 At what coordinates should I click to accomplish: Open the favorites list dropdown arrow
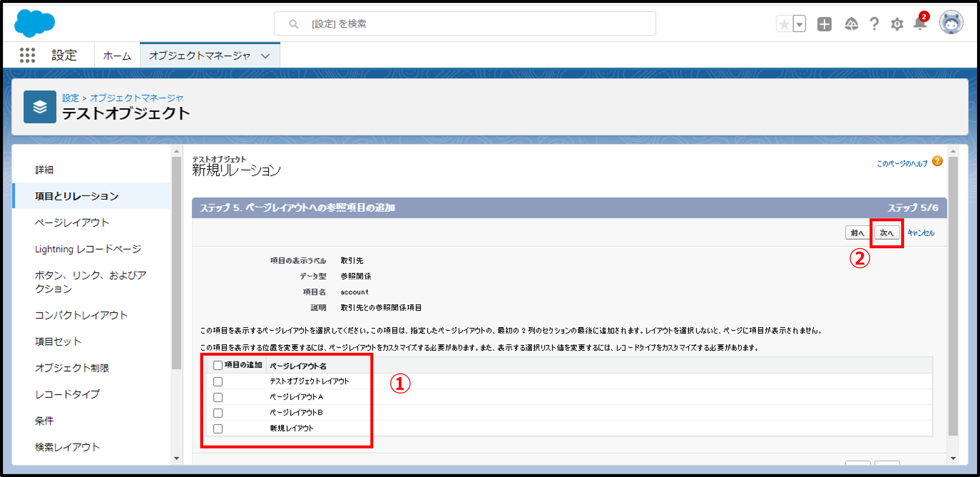tap(800, 24)
